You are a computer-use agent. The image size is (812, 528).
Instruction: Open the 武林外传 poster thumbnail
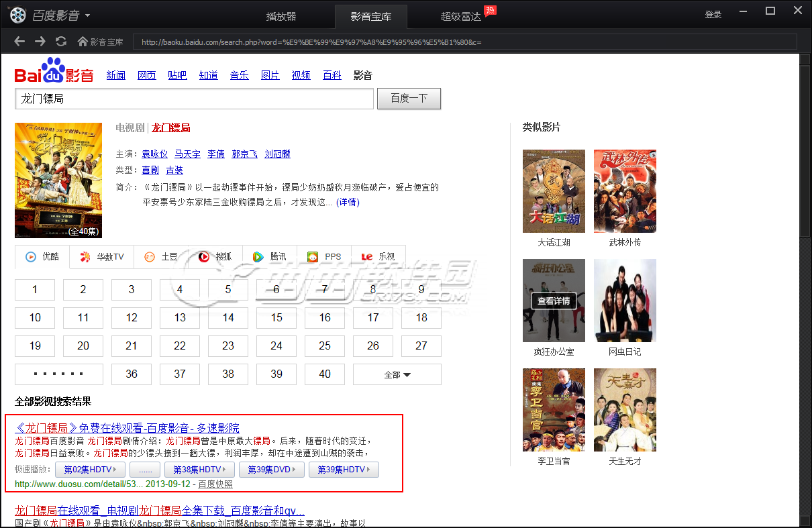(x=625, y=191)
